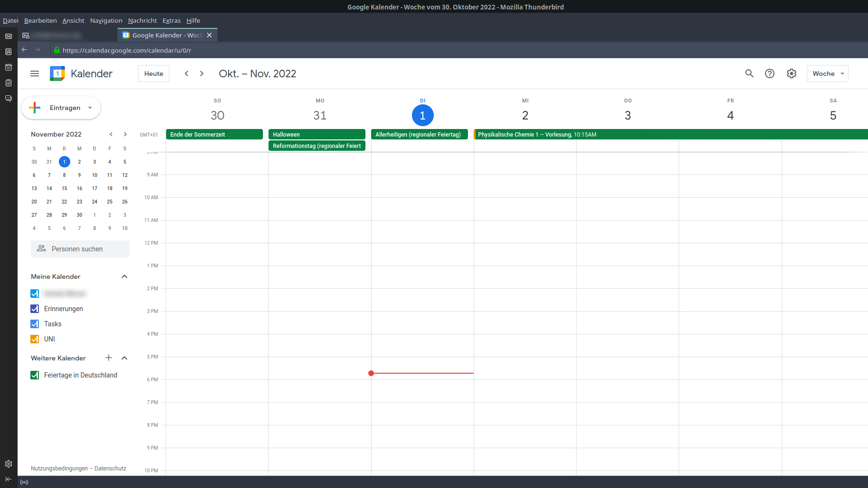Toggle Feiertage in Deutschland checkbox

[35, 375]
